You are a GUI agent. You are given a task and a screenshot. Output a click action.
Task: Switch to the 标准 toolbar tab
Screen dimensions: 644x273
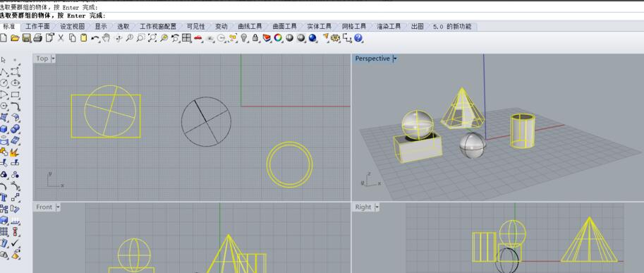pos(9,26)
